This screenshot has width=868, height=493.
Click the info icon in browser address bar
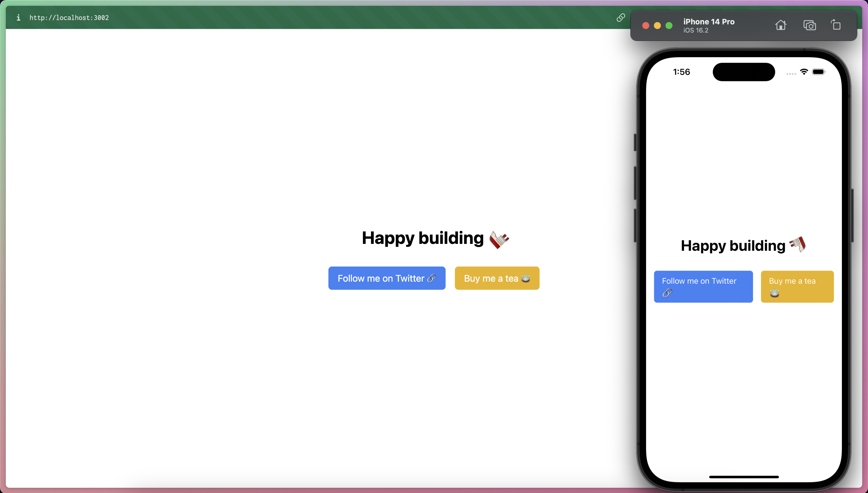(x=17, y=18)
